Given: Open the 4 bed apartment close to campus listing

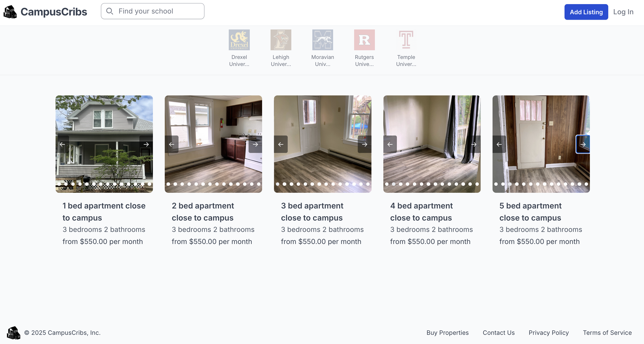Looking at the screenshot, I should 421,212.
